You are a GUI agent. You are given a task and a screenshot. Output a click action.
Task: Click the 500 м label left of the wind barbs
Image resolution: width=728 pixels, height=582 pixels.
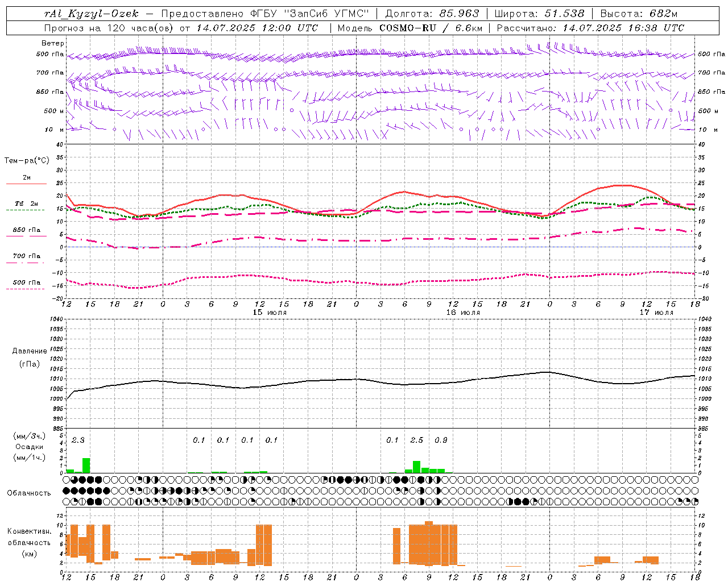click(x=54, y=111)
